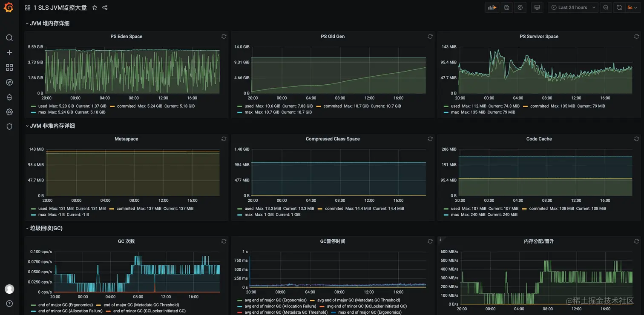Toggle 'avg end of major GC (Ergonomics)' series
The width and height of the screenshot is (644, 315).
pos(276,300)
